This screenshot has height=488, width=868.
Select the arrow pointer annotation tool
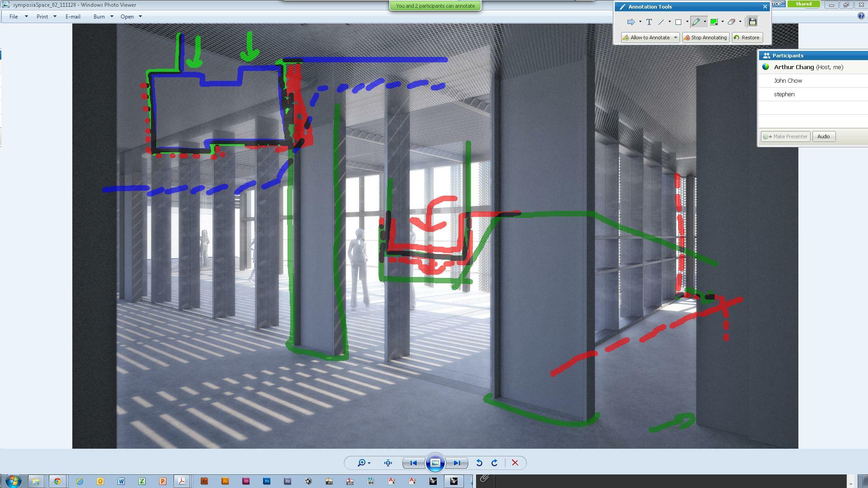(631, 22)
